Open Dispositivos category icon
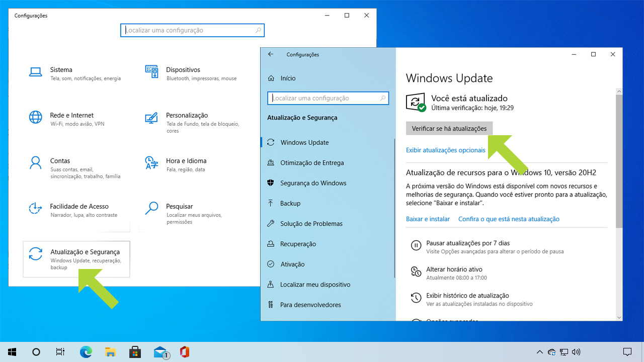Viewport: 644px width, 362px height. 152,72
